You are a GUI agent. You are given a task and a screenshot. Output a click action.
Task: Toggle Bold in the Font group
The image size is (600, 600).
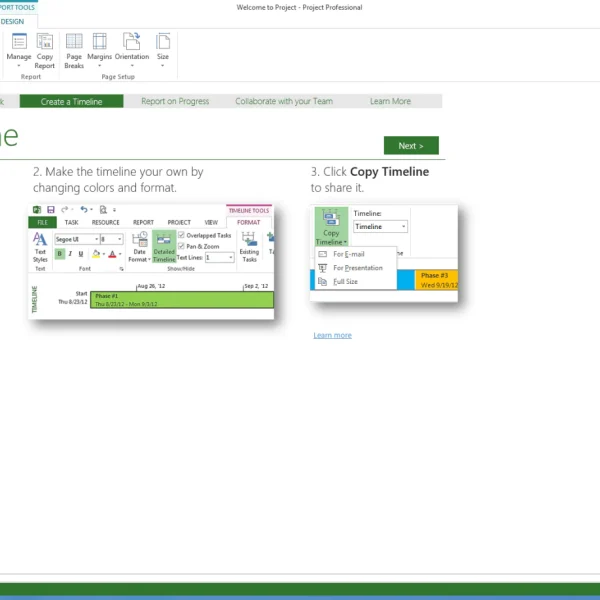59,254
